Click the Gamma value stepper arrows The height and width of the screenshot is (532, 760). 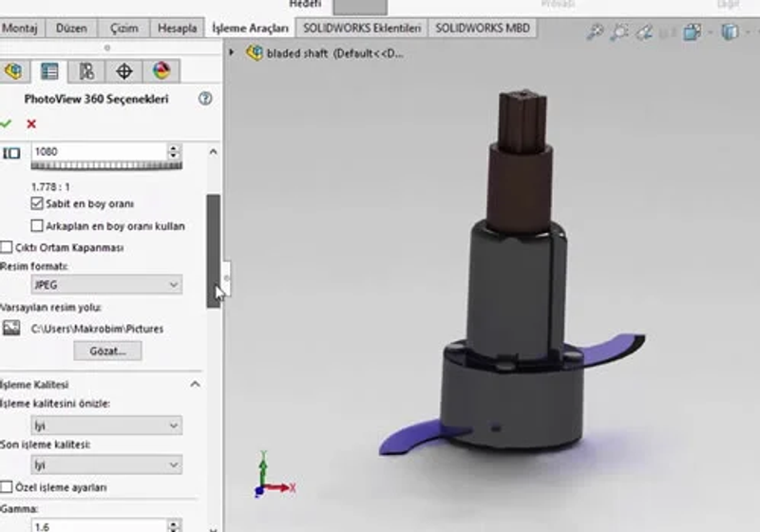click(x=174, y=525)
